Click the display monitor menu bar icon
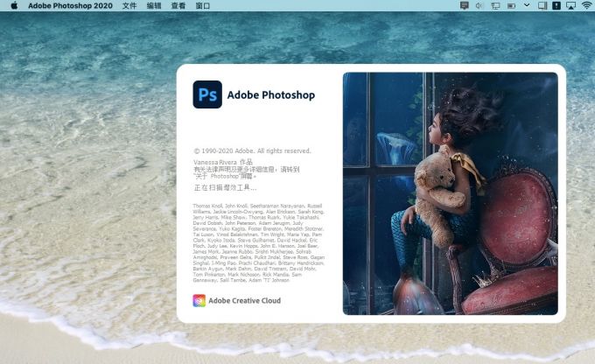Screen dimensions: 595x364 point(495,6)
